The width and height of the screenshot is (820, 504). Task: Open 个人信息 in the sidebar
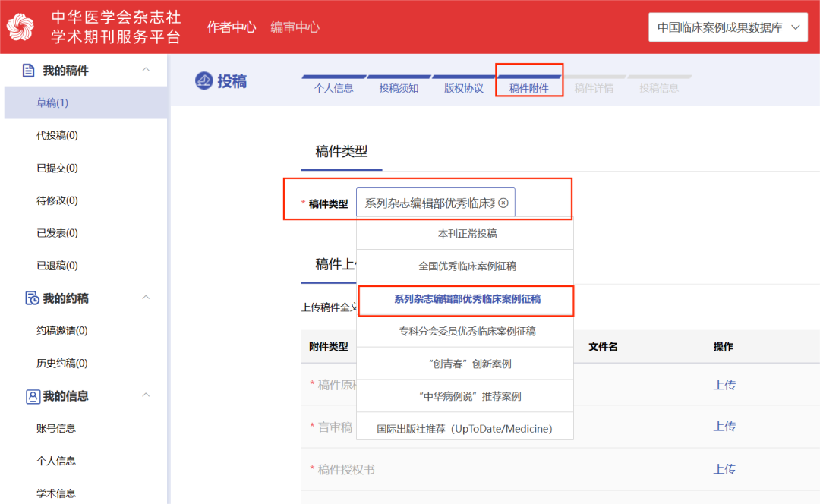tap(56, 461)
